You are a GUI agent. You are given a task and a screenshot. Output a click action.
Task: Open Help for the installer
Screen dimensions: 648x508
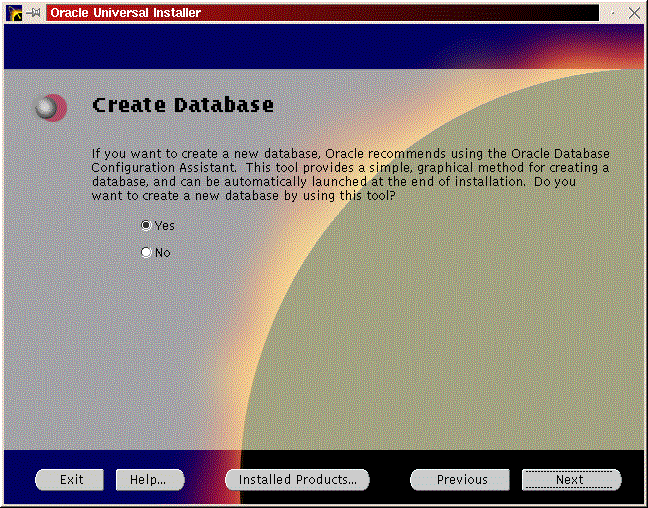coord(147,480)
